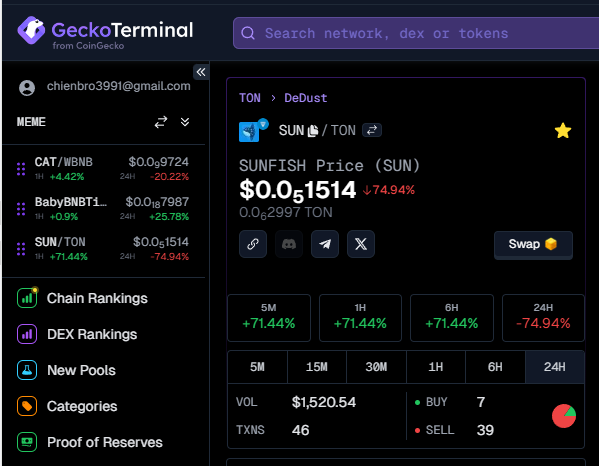The width and height of the screenshot is (599, 466).
Task: Click the Categories tag icon
Action: pyautogui.click(x=27, y=406)
